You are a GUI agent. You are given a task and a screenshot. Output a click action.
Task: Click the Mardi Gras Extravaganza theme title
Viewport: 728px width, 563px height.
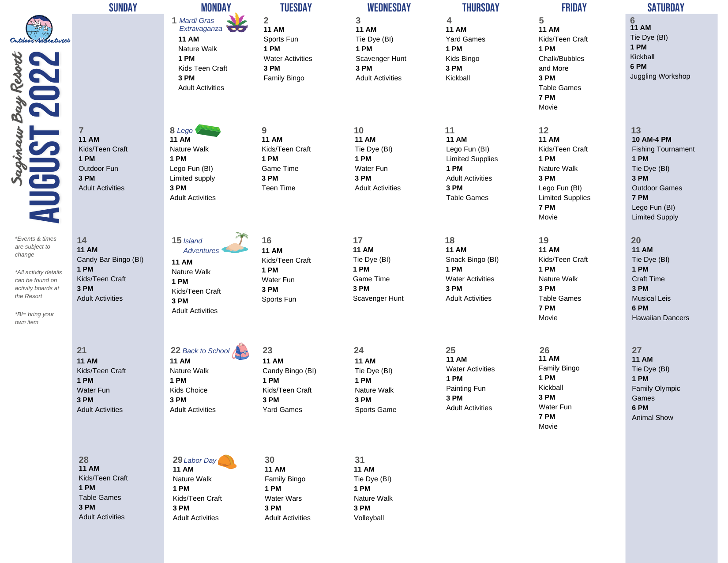pos(201,25)
